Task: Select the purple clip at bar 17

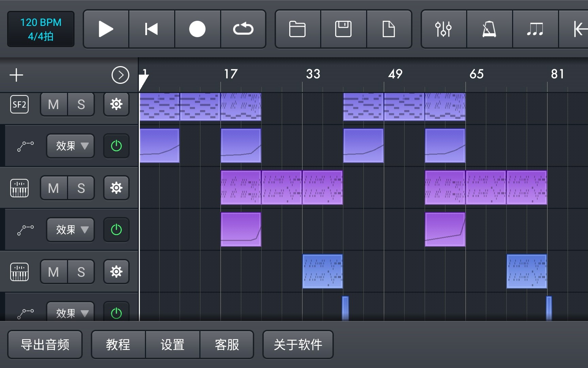Action: [x=241, y=187]
